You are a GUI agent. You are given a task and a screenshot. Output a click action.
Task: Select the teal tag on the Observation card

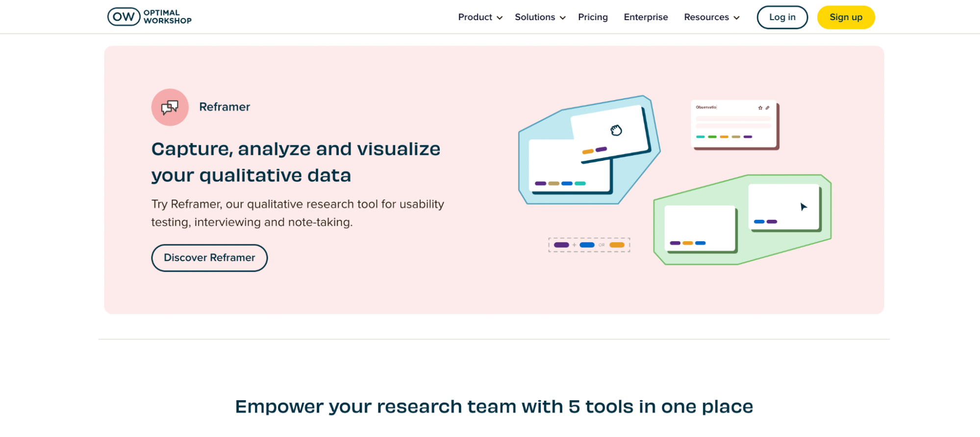coord(701,137)
